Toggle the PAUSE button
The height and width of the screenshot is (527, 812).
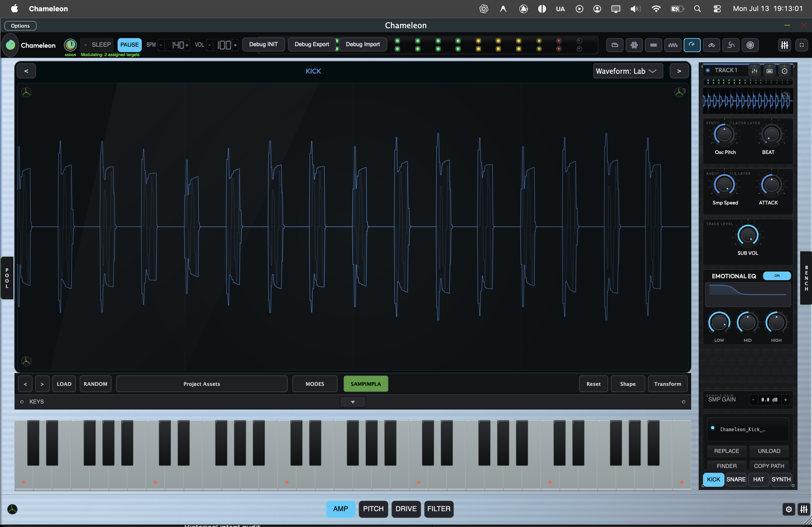[129, 45]
